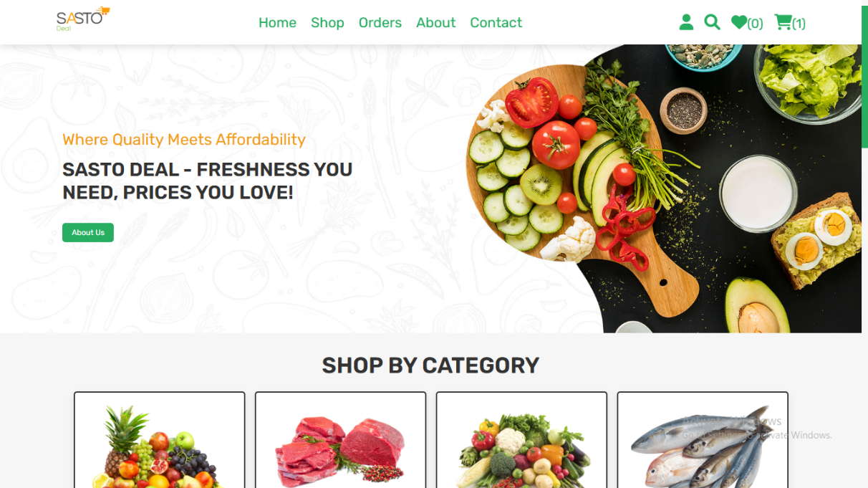Open the Shop menu item
Screen dimensions: 868x488
327,23
